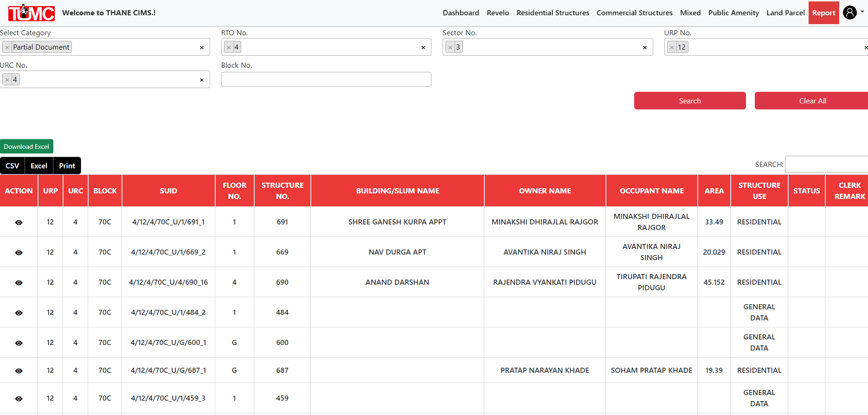868x415 pixels.
Task: Export table using Excel button
Action: [x=39, y=166]
